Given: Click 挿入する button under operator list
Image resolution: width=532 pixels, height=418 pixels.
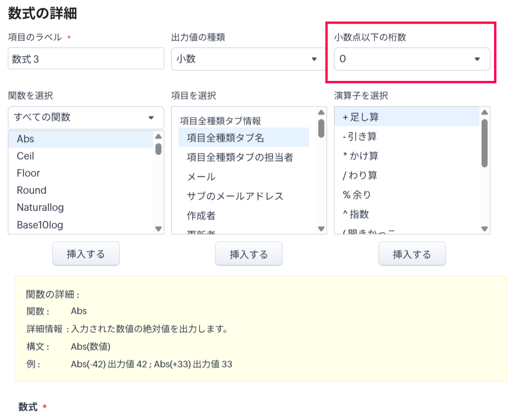Looking at the screenshot, I should [x=412, y=254].
